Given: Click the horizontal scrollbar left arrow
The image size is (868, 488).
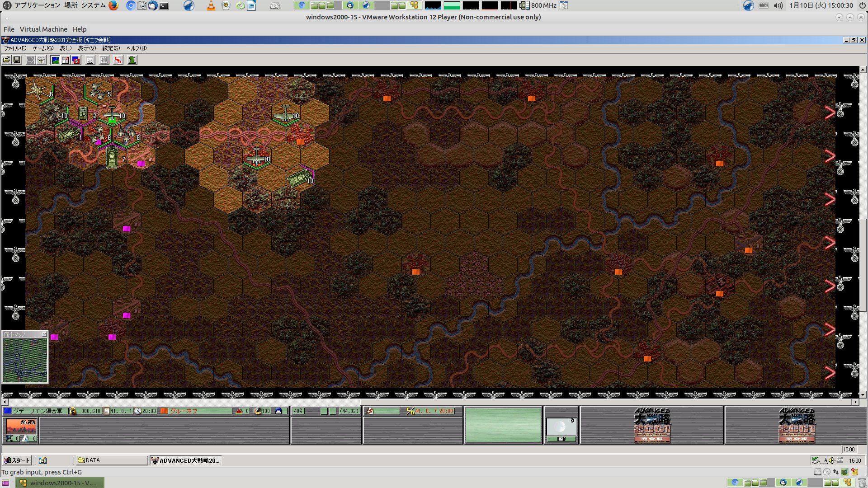Looking at the screenshot, I should pyautogui.click(x=5, y=402).
